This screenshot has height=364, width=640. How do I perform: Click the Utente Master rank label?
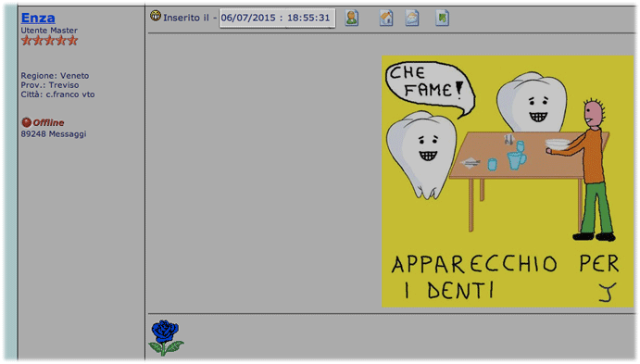click(49, 31)
